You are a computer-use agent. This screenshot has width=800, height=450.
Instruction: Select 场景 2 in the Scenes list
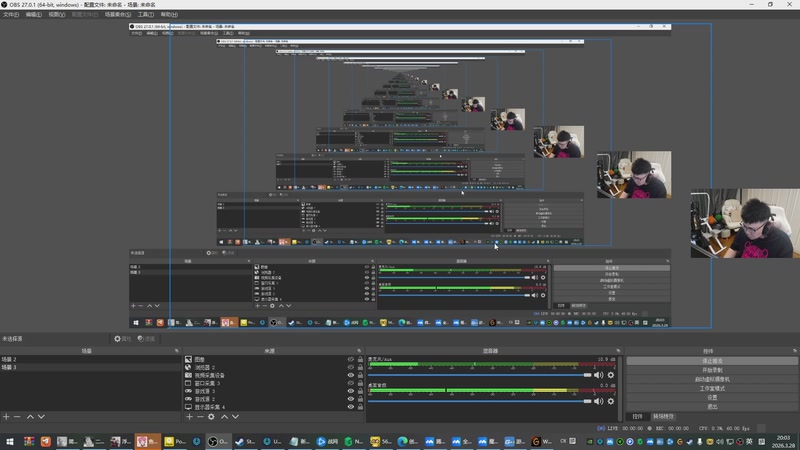[90, 359]
